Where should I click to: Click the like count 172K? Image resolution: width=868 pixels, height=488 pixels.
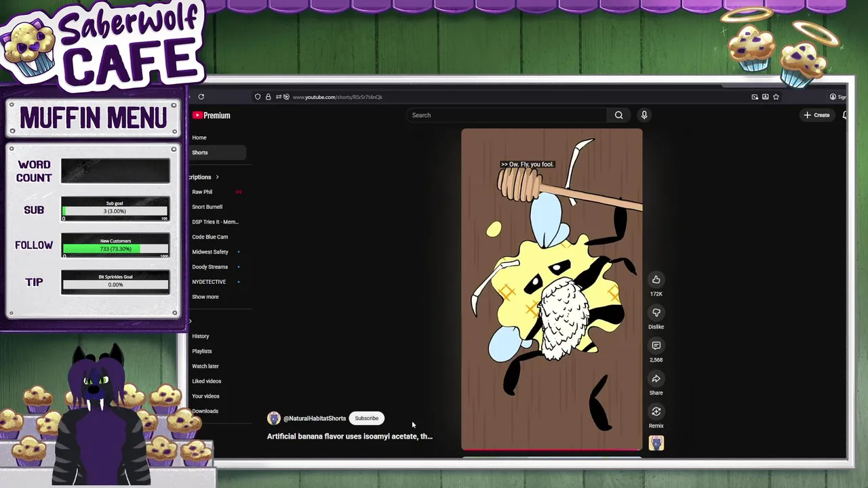(656, 294)
